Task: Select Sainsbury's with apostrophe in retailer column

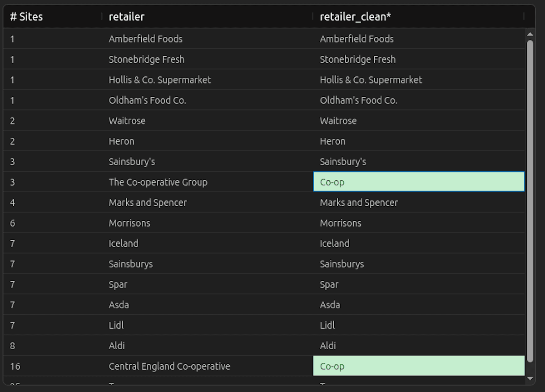Action: click(x=132, y=161)
